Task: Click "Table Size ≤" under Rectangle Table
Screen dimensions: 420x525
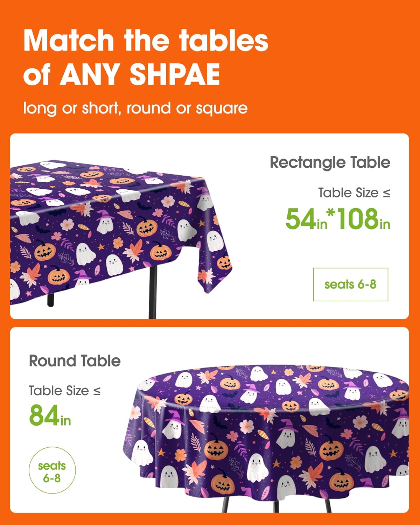Action: pos(354,193)
